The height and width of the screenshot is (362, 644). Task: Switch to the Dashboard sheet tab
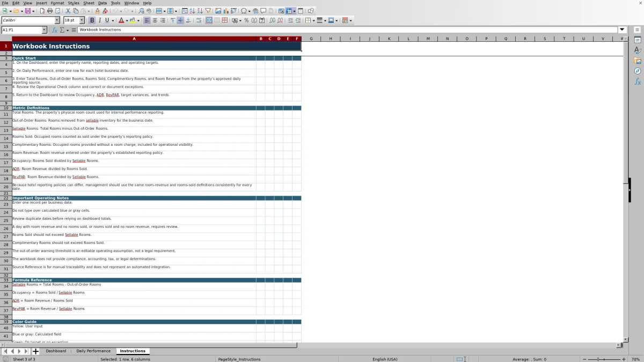[x=56, y=351]
